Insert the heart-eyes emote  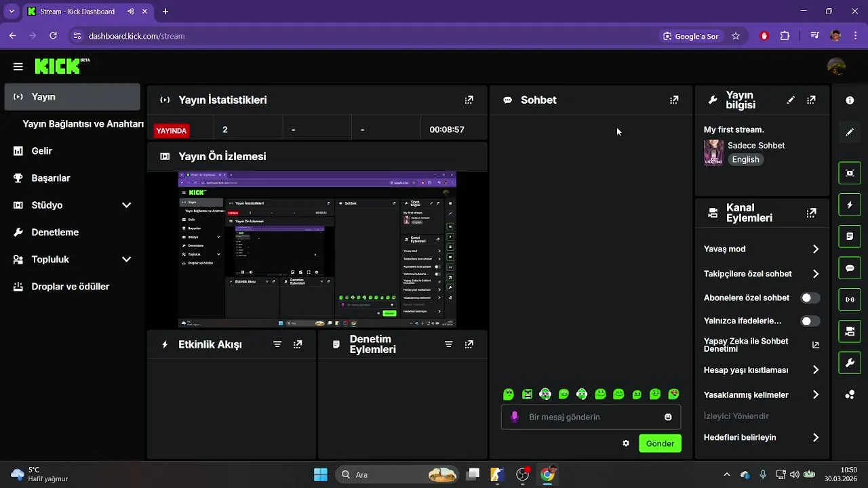(x=673, y=394)
